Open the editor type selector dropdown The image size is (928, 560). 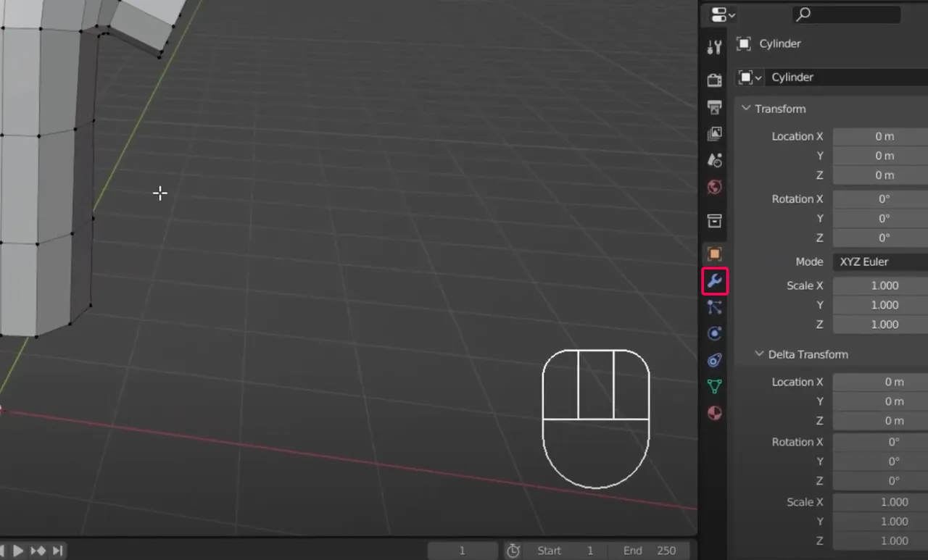pyautogui.click(x=721, y=14)
